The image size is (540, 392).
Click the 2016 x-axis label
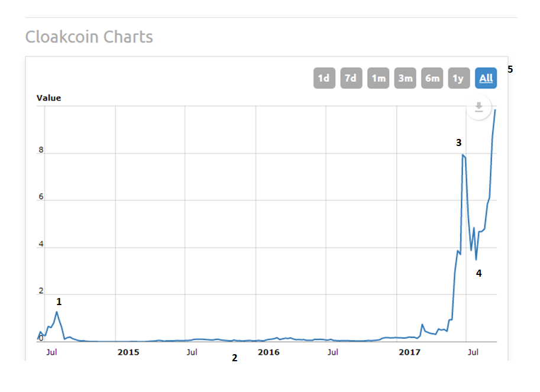coord(269,352)
